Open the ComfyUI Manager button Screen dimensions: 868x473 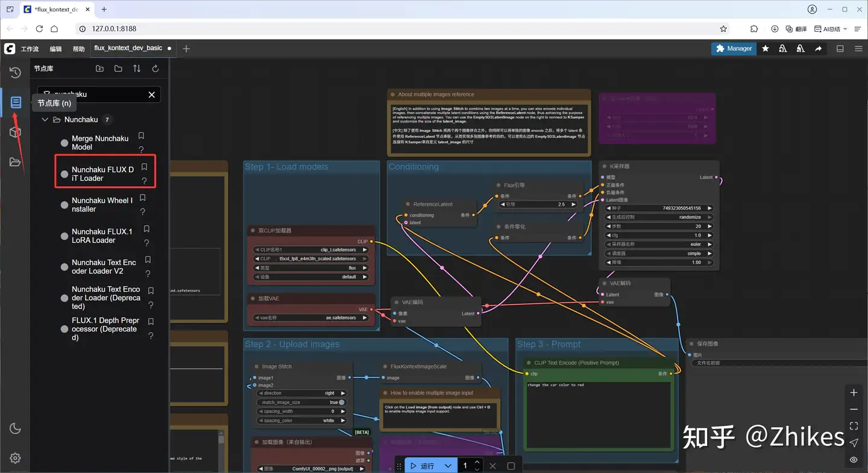click(734, 48)
